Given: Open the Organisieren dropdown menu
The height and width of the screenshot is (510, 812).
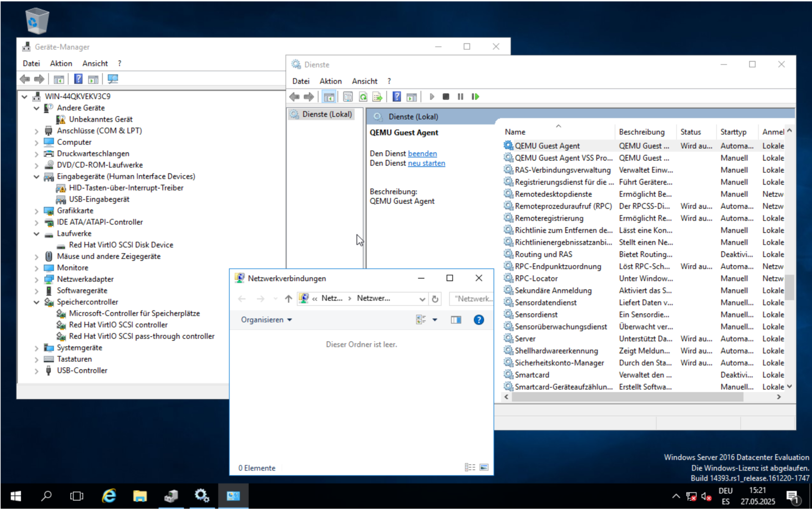Looking at the screenshot, I should click(x=266, y=320).
